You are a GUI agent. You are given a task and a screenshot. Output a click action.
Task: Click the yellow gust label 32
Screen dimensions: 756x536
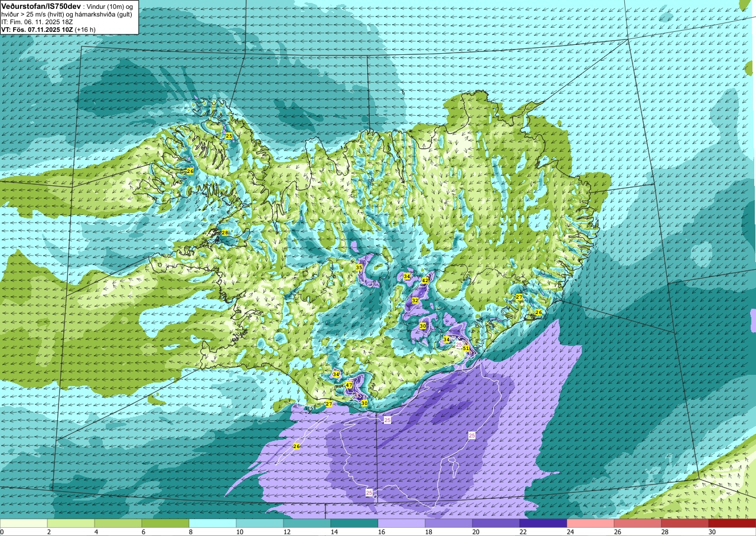click(415, 300)
